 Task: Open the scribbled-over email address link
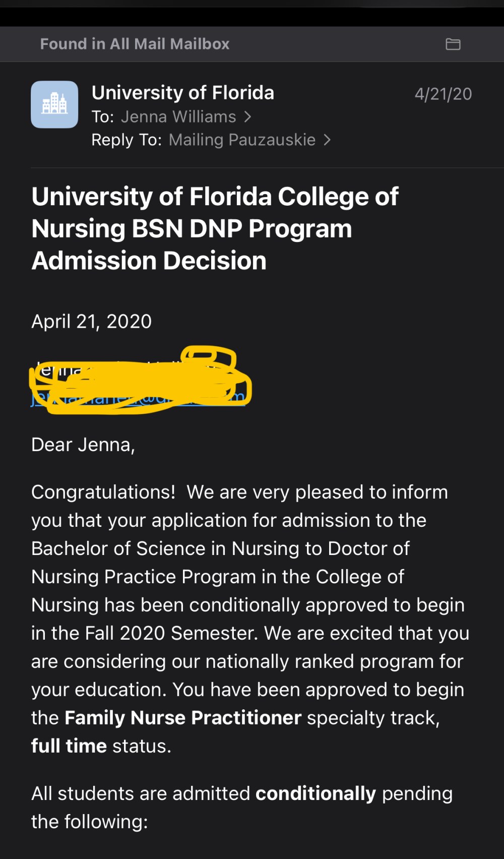(x=138, y=397)
